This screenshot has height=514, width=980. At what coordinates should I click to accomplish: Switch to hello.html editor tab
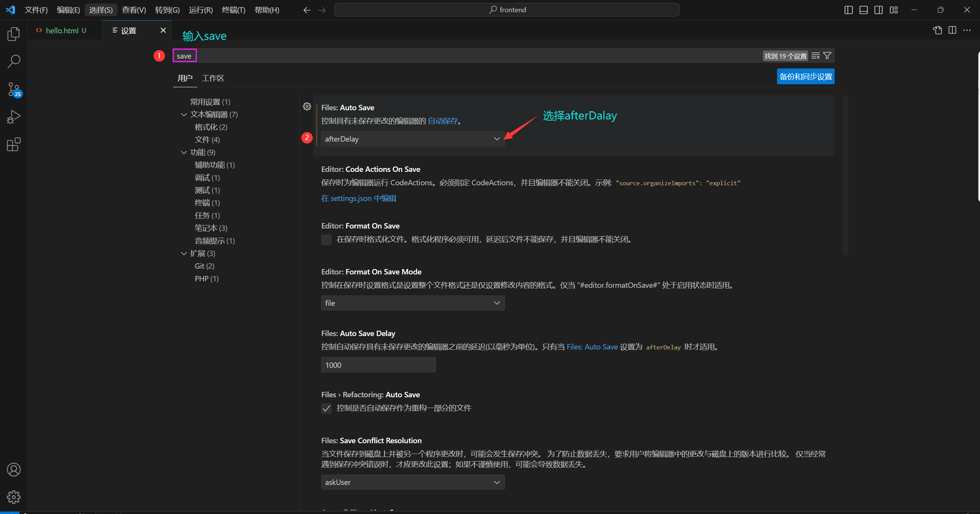(65, 30)
